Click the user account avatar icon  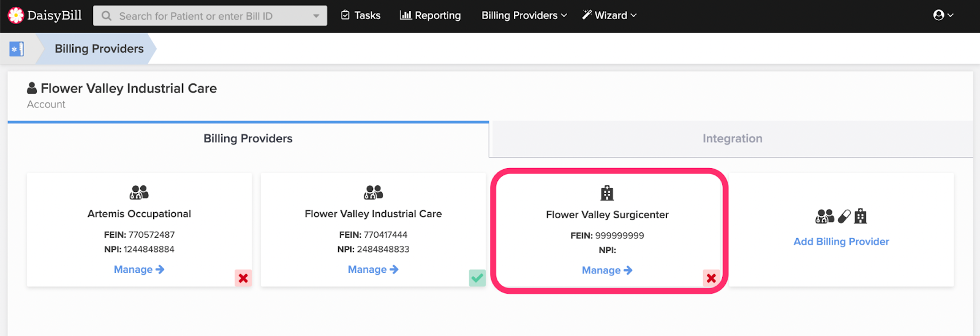938,15
